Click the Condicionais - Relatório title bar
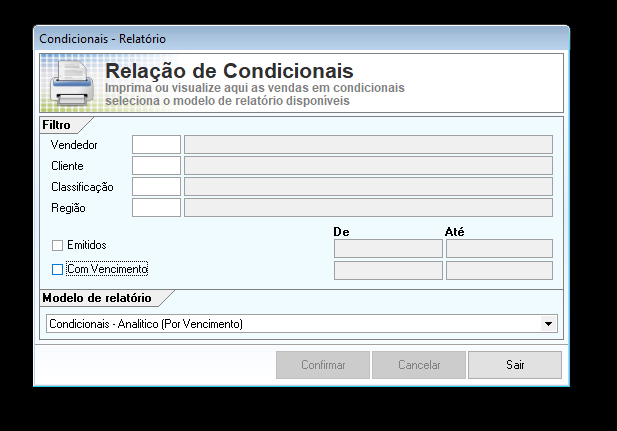Image resolution: width=617 pixels, height=431 pixels. coord(301,39)
